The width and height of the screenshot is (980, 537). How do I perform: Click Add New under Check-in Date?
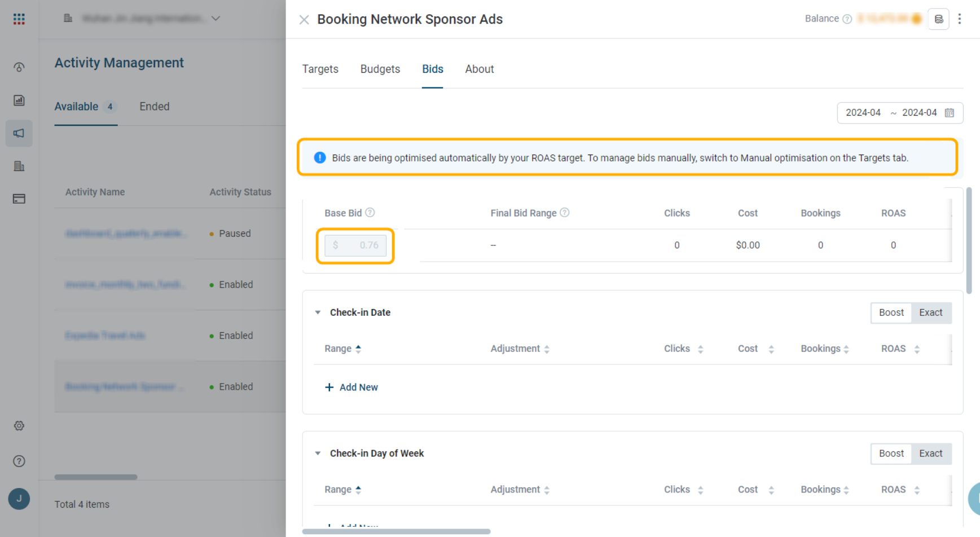coord(351,387)
